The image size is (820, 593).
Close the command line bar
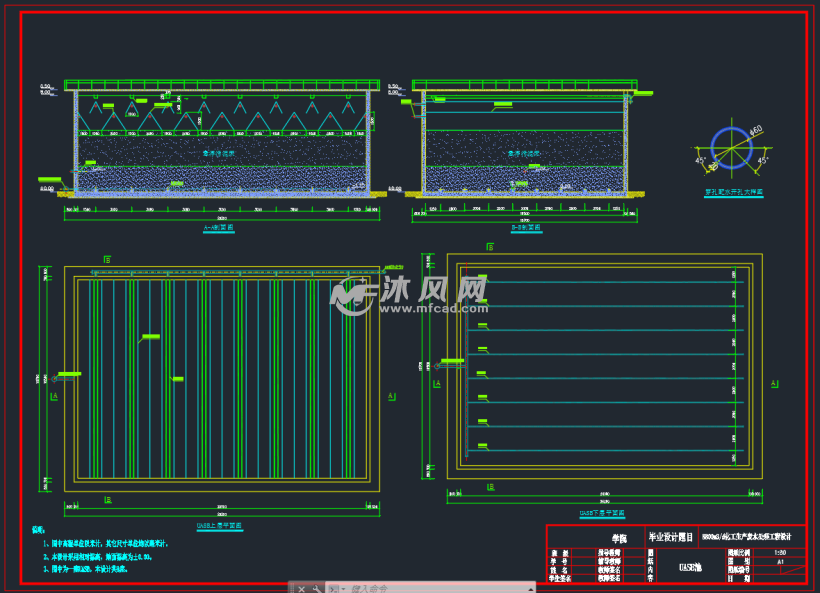301,588
